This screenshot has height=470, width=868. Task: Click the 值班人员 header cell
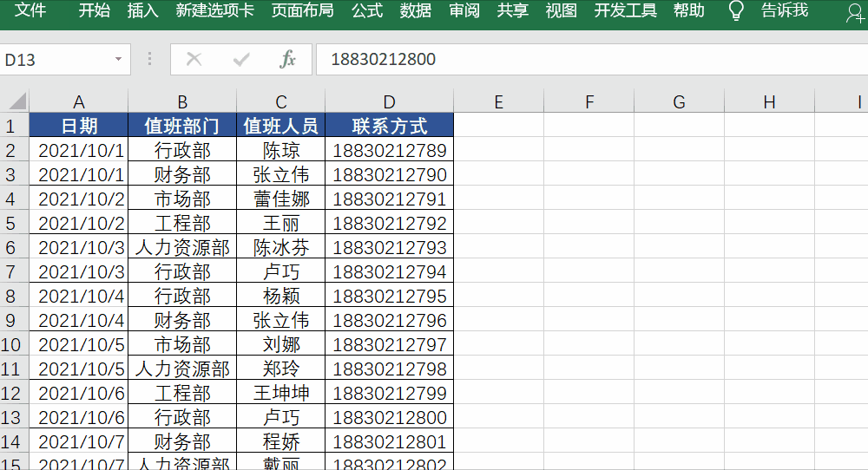point(280,126)
